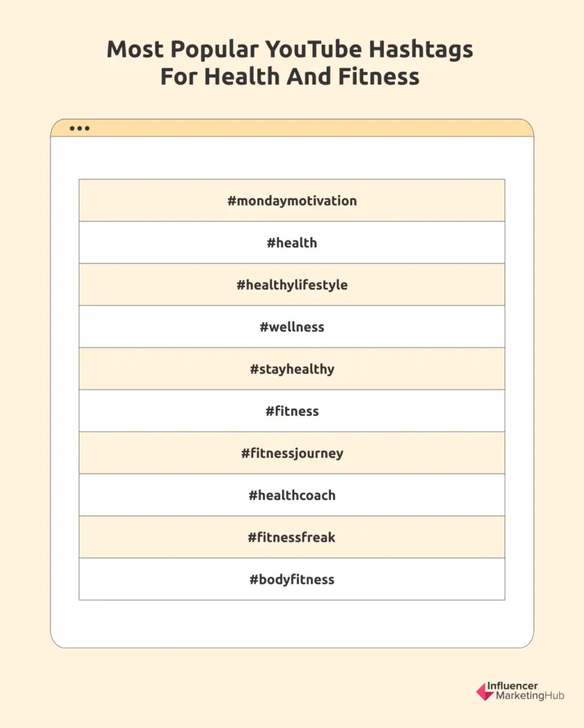584x728 pixels.
Task: Select the #wellness hashtag
Action: click(x=292, y=327)
